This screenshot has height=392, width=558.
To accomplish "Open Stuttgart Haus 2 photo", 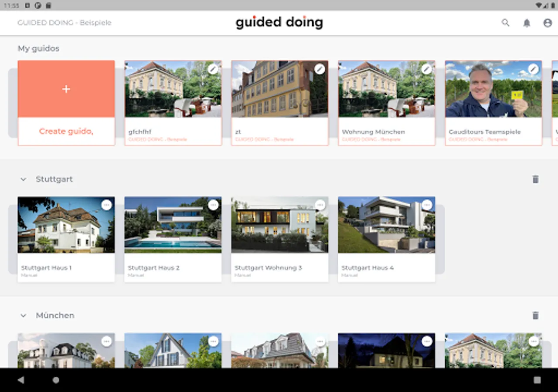I will click(x=173, y=225).
